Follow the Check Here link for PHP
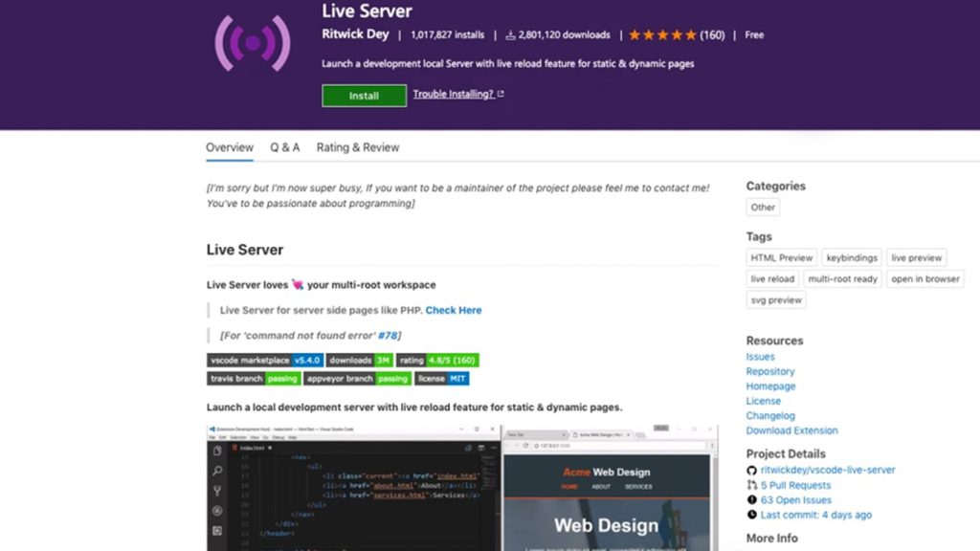The height and width of the screenshot is (551, 980). (x=454, y=310)
